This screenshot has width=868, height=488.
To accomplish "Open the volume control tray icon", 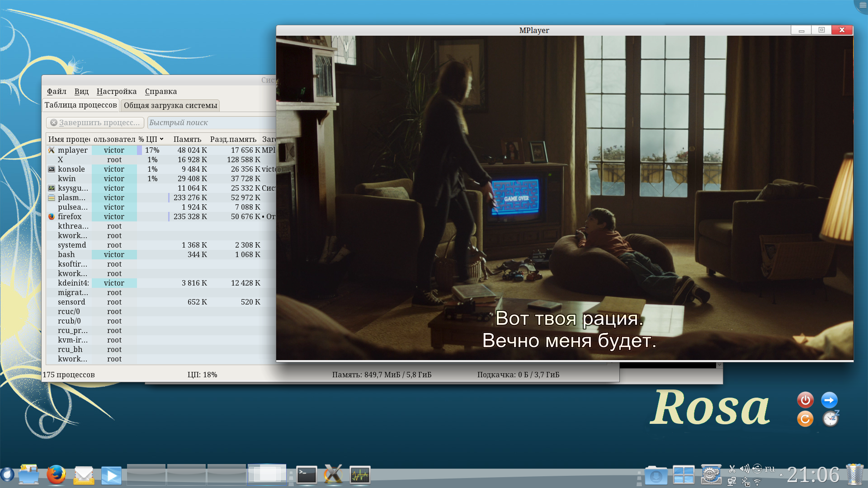I will [x=745, y=469].
